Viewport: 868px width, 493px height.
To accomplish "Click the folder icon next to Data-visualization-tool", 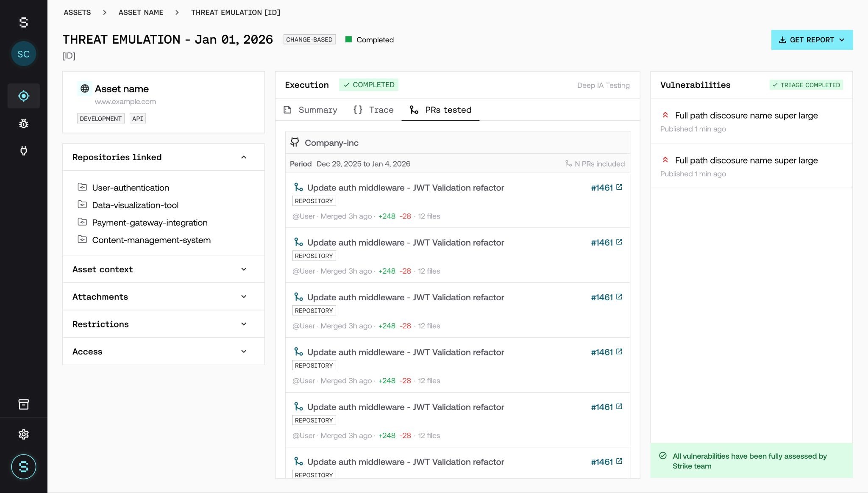I will tap(82, 205).
